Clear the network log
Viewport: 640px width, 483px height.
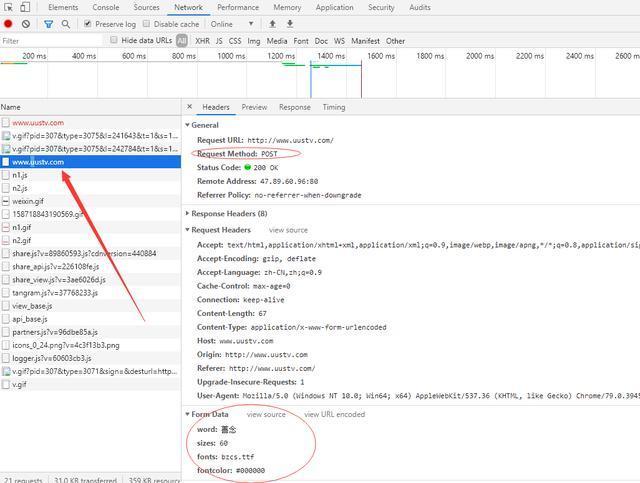[26, 24]
